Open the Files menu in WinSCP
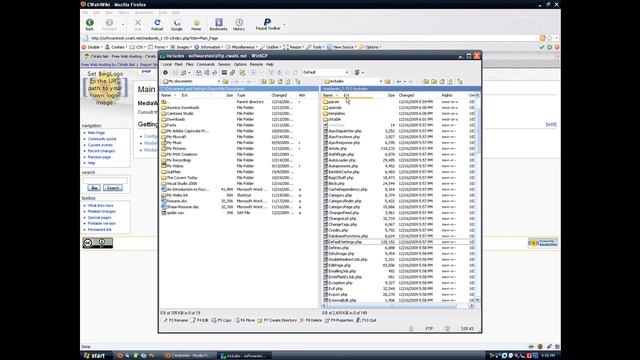The width and height of the screenshot is (640, 360). click(189, 64)
